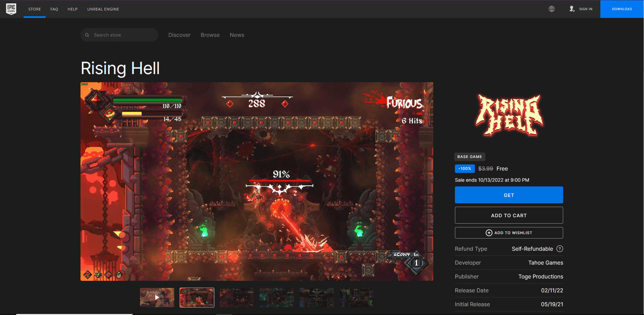Switch to the News section
Screen dimensions: 644x315
coord(237,35)
